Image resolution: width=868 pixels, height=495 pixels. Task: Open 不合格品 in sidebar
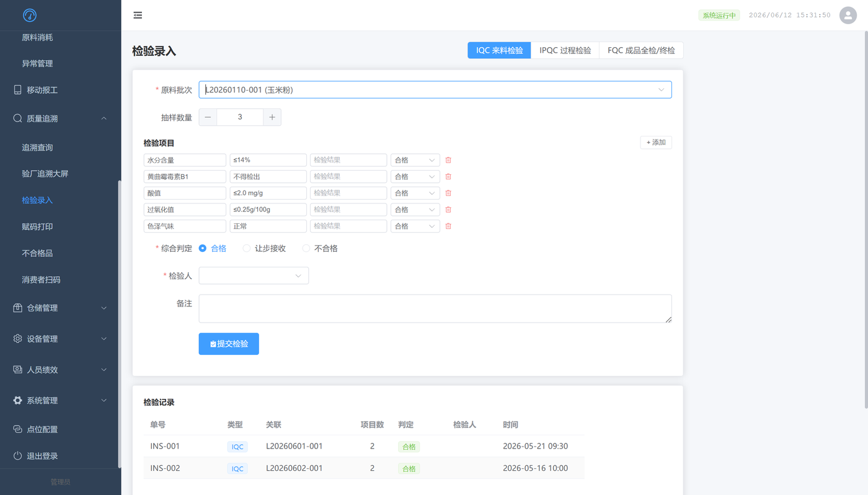pyautogui.click(x=37, y=253)
